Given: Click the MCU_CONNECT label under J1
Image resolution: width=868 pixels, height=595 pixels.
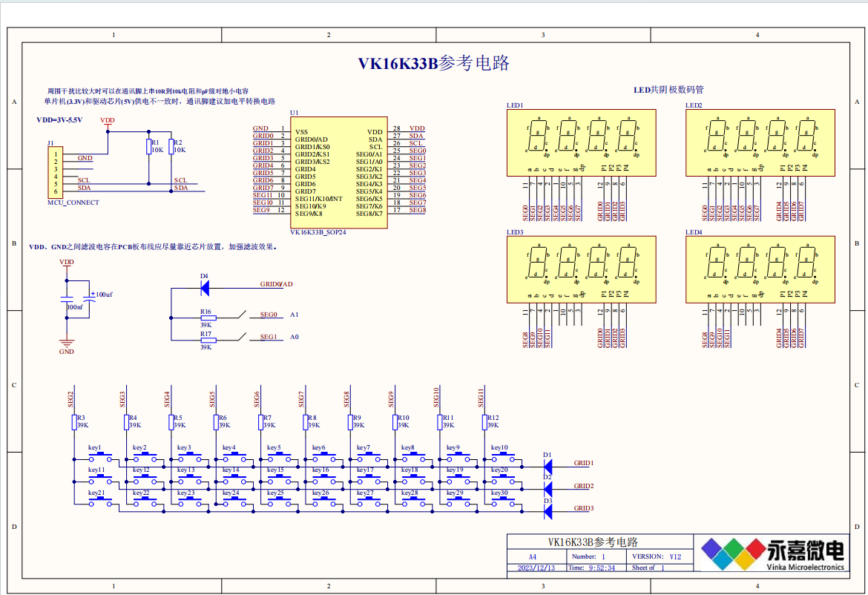Looking at the screenshot, I should tap(73, 203).
